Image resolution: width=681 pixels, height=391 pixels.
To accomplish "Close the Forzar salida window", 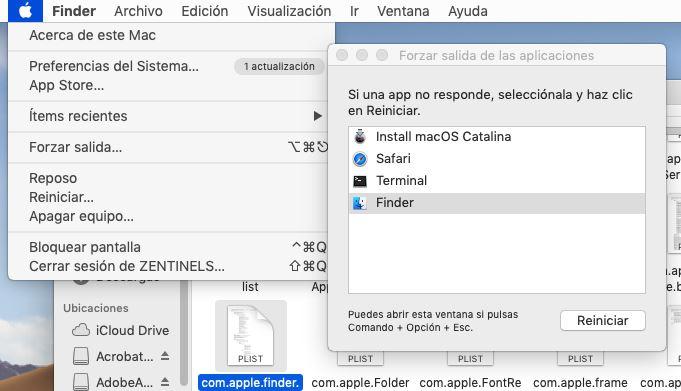I will tap(342, 55).
